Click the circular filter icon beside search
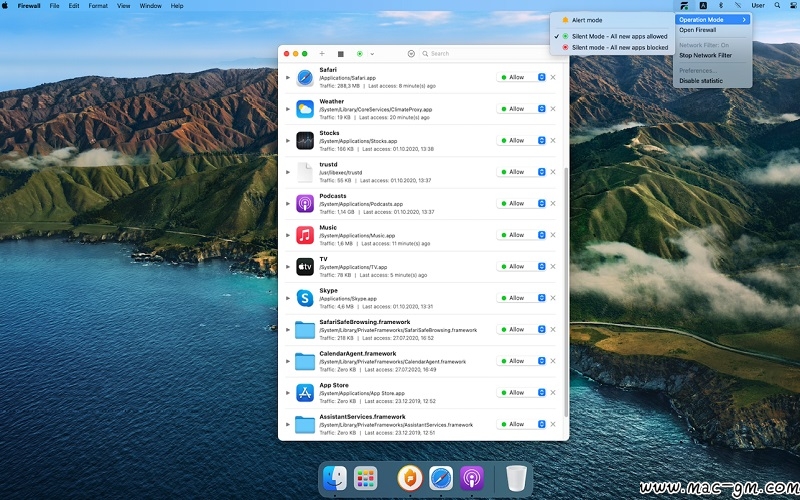This screenshot has width=800, height=500. click(411, 54)
